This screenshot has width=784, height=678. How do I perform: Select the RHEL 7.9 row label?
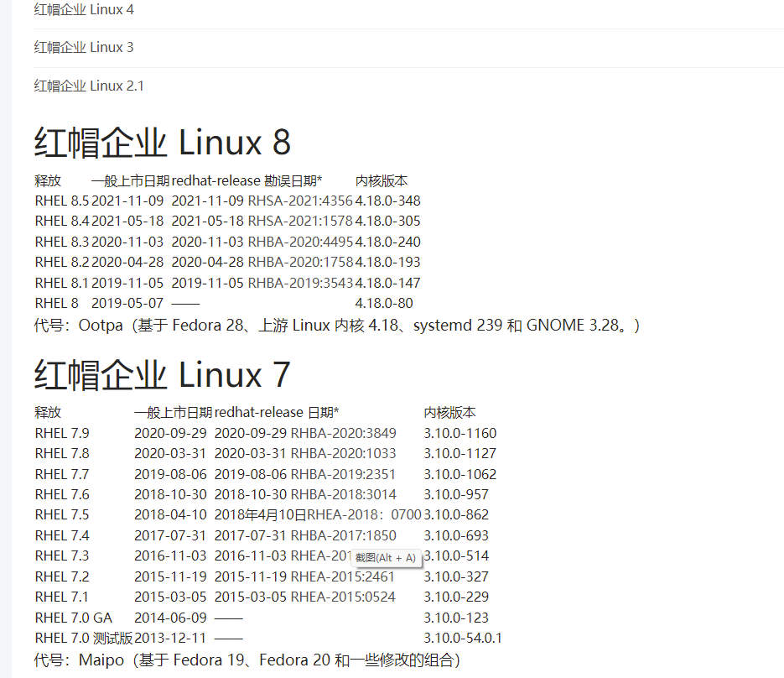pyautogui.click(x=62, y=433)
